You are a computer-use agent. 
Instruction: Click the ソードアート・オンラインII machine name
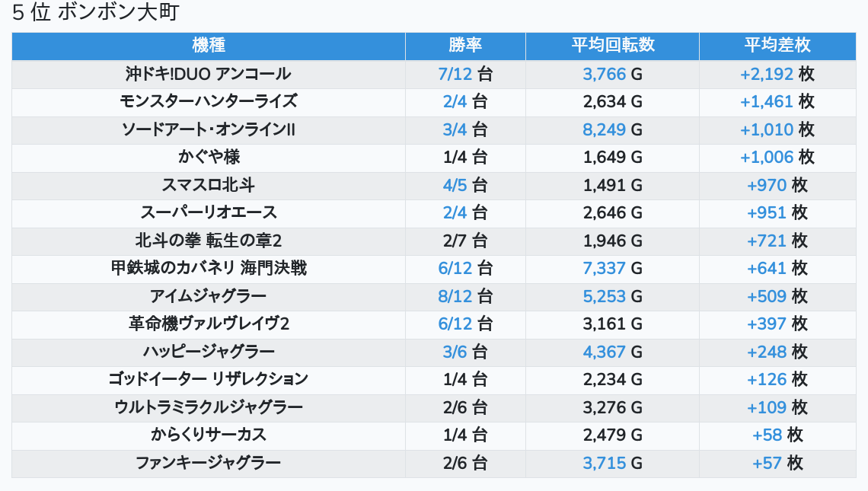click(209, 129)
